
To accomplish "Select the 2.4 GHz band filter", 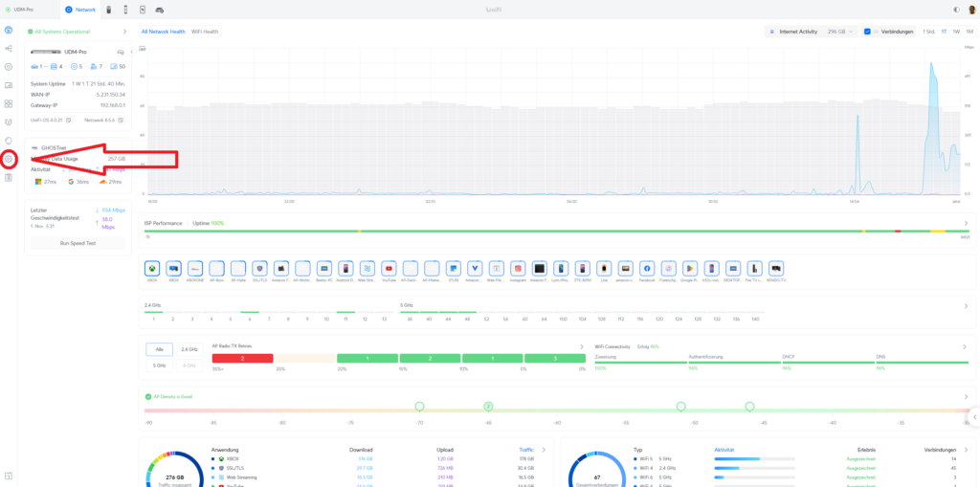I will pyautogui.click(x=189, y=349).
